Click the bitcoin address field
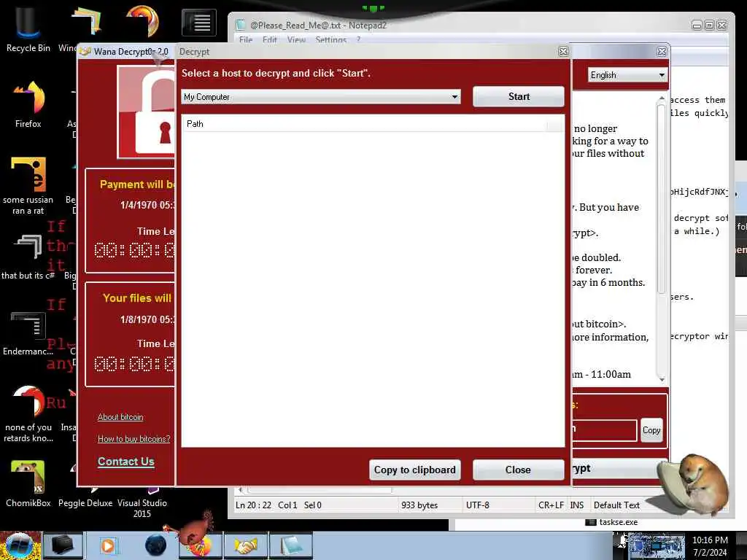The height and width of the screenshot is (560, 747). pyautogui.click(x=604, y=430)
